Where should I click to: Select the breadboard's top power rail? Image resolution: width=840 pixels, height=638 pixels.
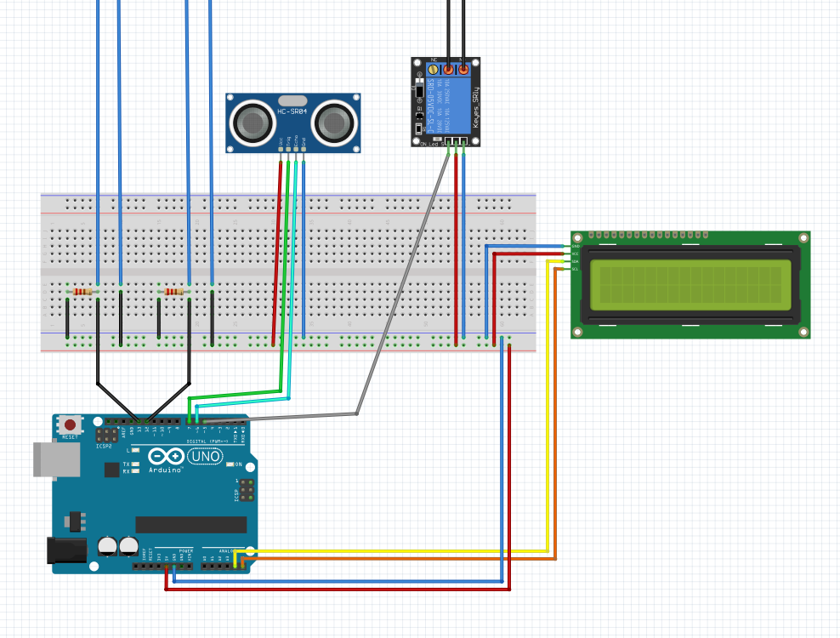pos(288,204)
